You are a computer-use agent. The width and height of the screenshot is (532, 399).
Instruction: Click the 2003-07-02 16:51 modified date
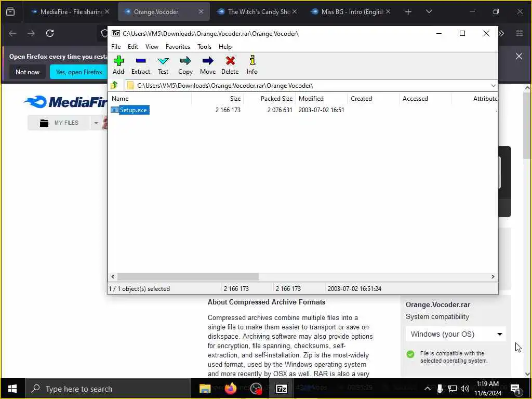click(x=321, y=110)
